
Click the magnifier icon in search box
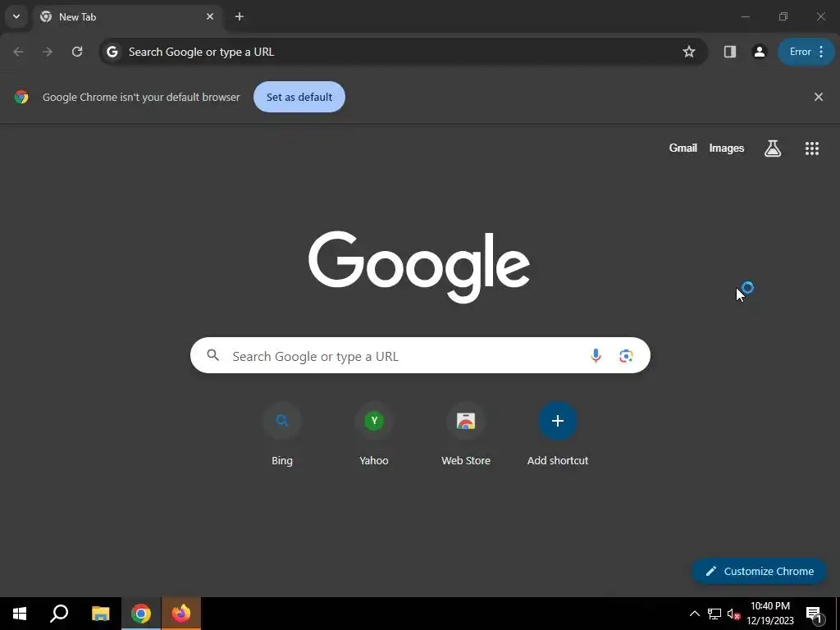click(x=212, y=355)
